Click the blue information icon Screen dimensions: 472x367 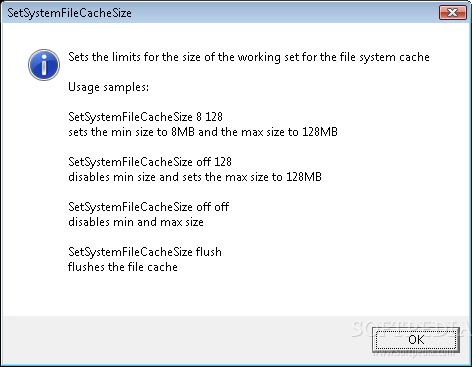click(44, 65)
